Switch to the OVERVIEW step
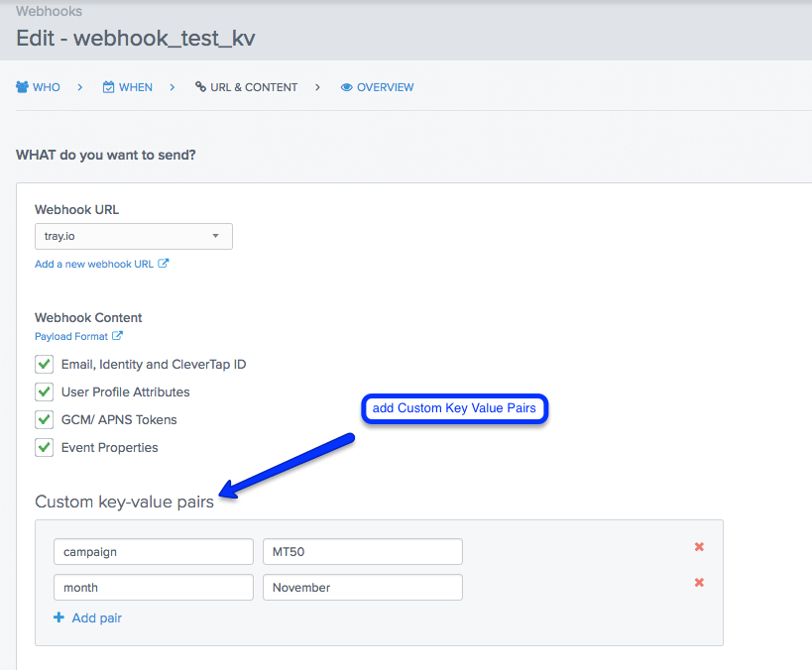Image resolution: width=812 pixels, height=670 pixels. click(x=385, y=87)
